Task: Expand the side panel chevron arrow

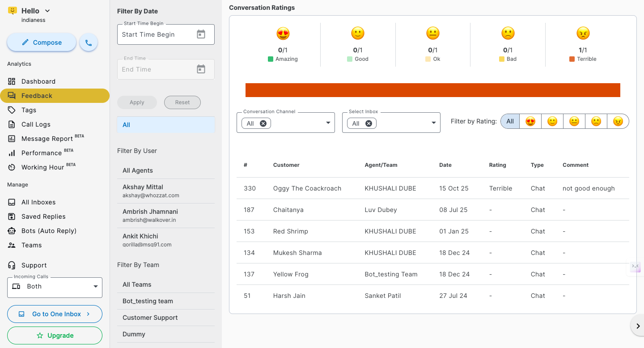Action: click(638, 326)
